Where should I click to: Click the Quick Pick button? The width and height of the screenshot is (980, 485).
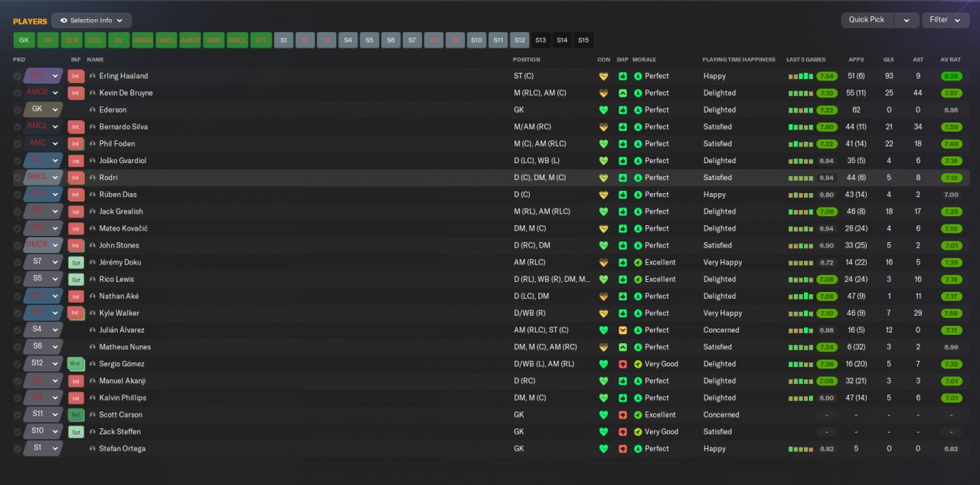tap(867, 21)
